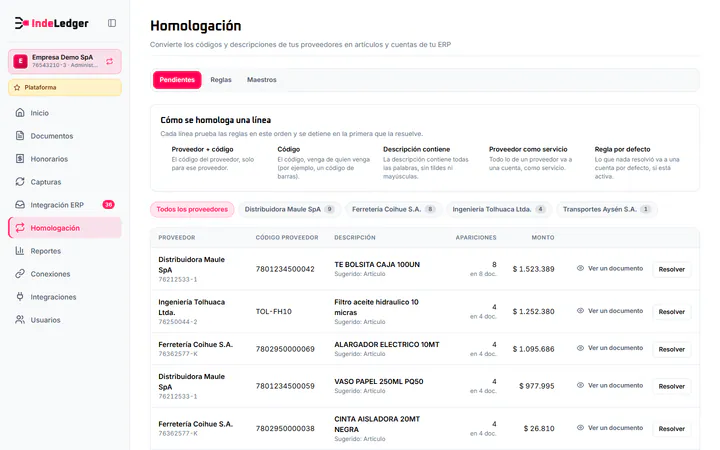Open Reportes in the sidebar
Viewport: 720px width, 450px height.
pos(65,251)
